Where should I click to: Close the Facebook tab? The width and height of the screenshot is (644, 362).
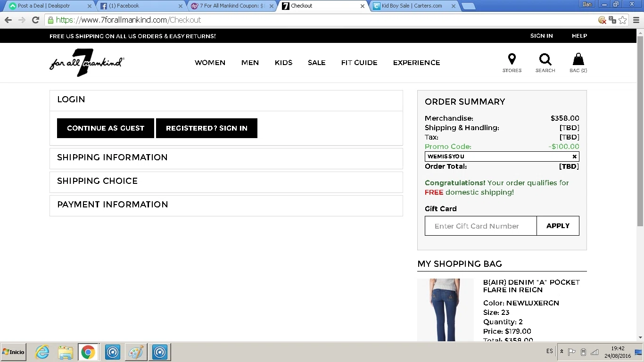(x=180, y=6)
